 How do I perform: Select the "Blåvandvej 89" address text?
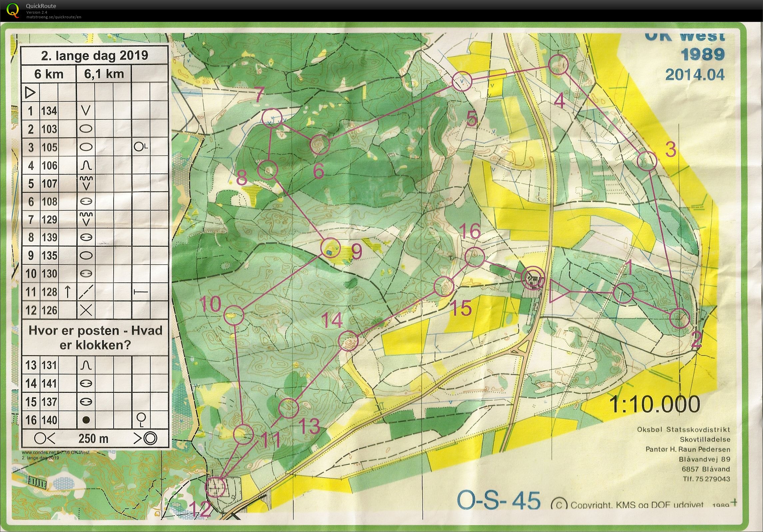coord(705,459)
